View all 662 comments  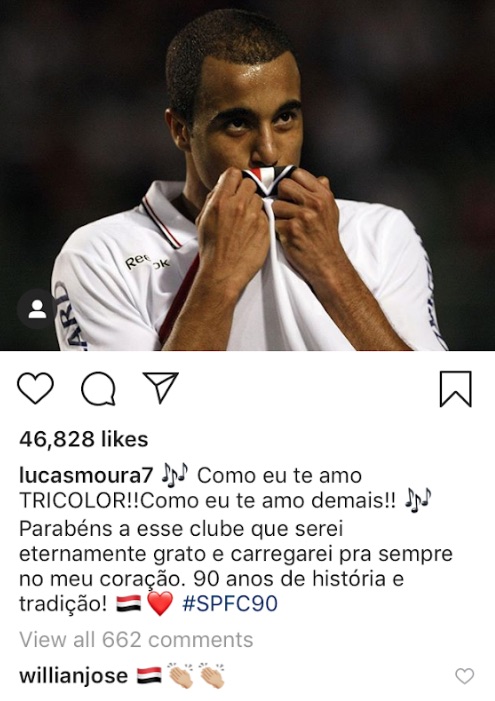click(136, 640)
